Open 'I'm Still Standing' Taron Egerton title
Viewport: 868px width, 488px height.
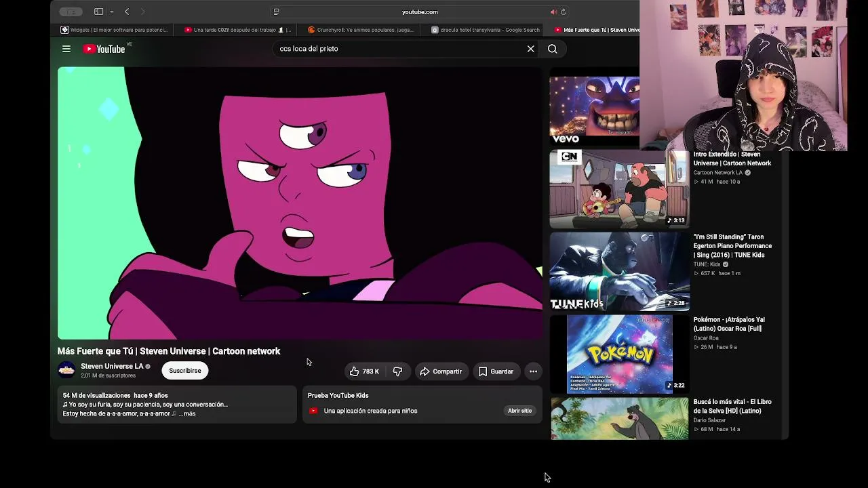[x=732, y=246]
